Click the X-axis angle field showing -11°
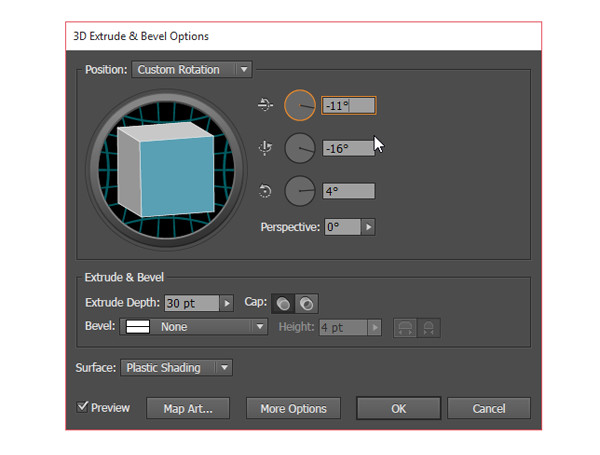Viewport: 600px width, 455px height. 348,105
